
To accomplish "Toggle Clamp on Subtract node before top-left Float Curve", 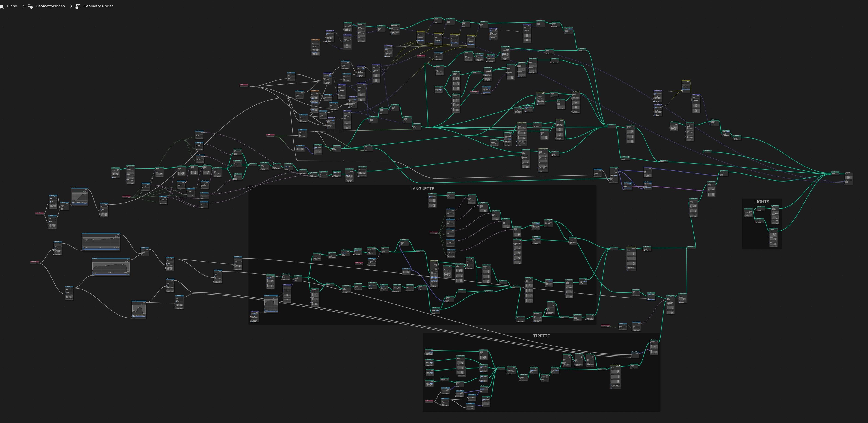I will coord(61,207).
